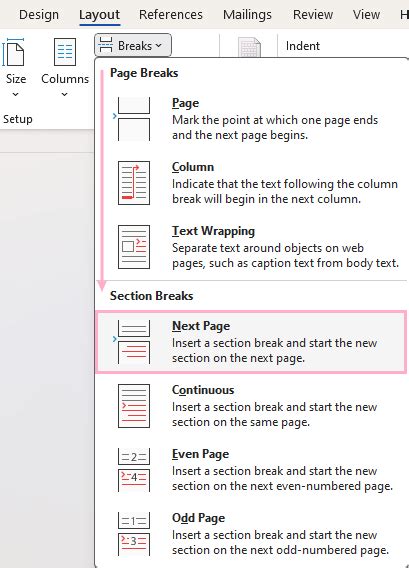This screenshot has width=409, height=568.
Task: Expand the Size dropdown chevron
Action: (16, 95)
